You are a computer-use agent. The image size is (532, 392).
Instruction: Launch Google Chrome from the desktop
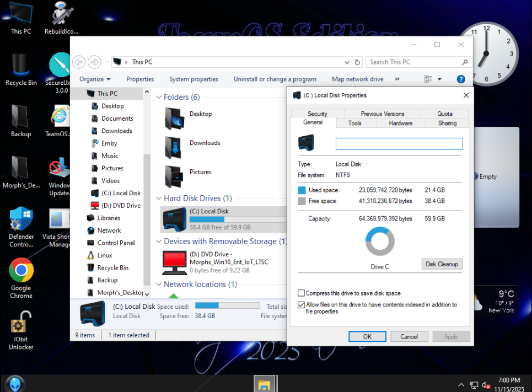point(21,278)
